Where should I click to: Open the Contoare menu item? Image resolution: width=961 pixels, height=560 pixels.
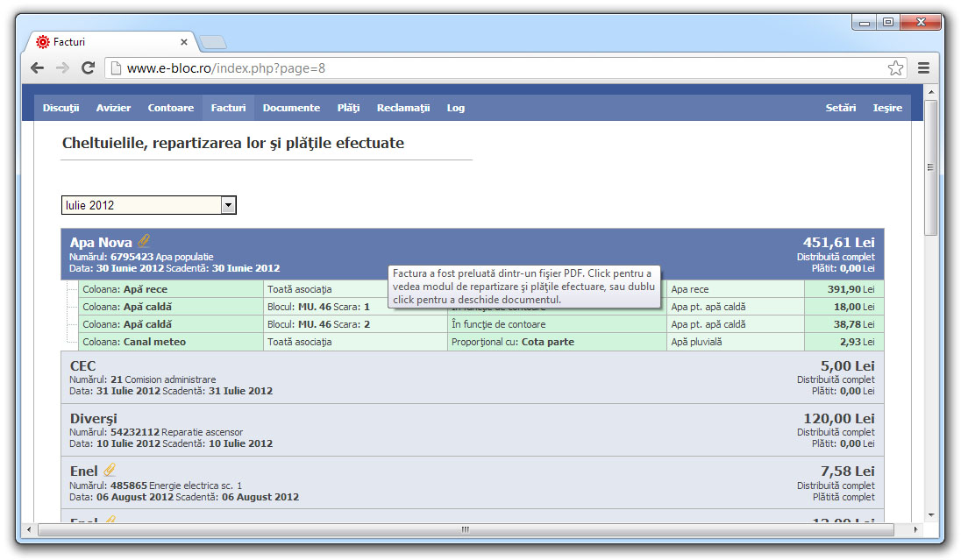[x=170, y=108]
